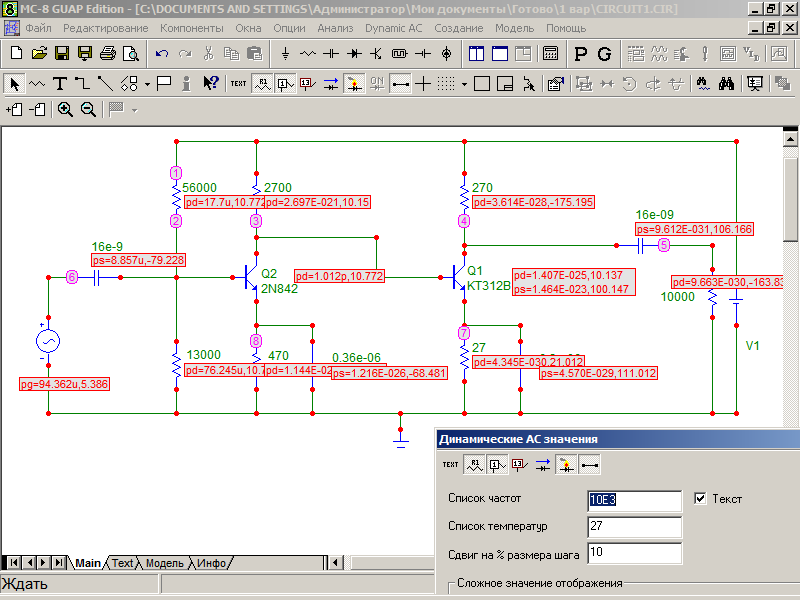The image size is (800, 600).
Task: Open the grid options dropdown arrow
Action: point(464,83)
